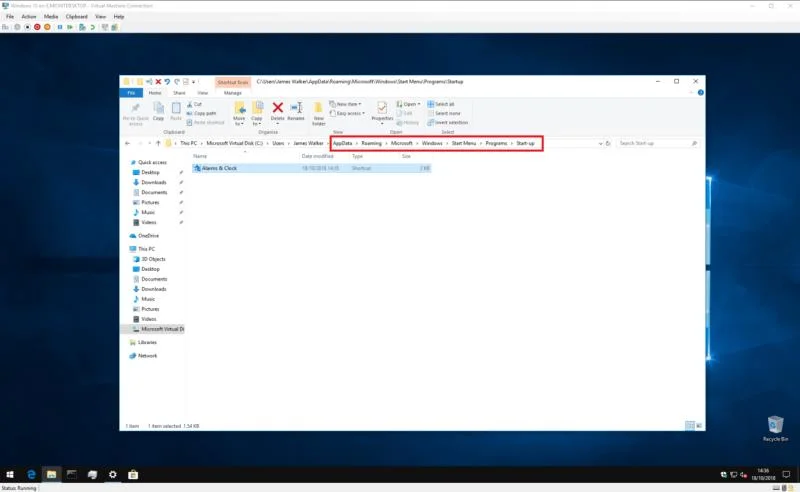Image resolution: width=800 pixels, height=492 pixels.
Task: Switch to details view button in status bar
Action: 690,426
